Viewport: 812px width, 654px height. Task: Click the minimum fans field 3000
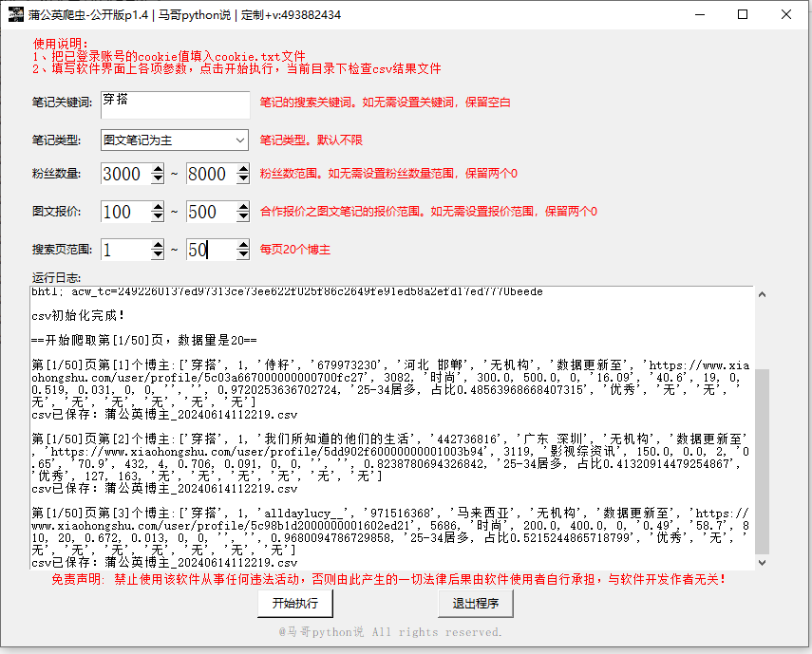click(x=126, y=174)
